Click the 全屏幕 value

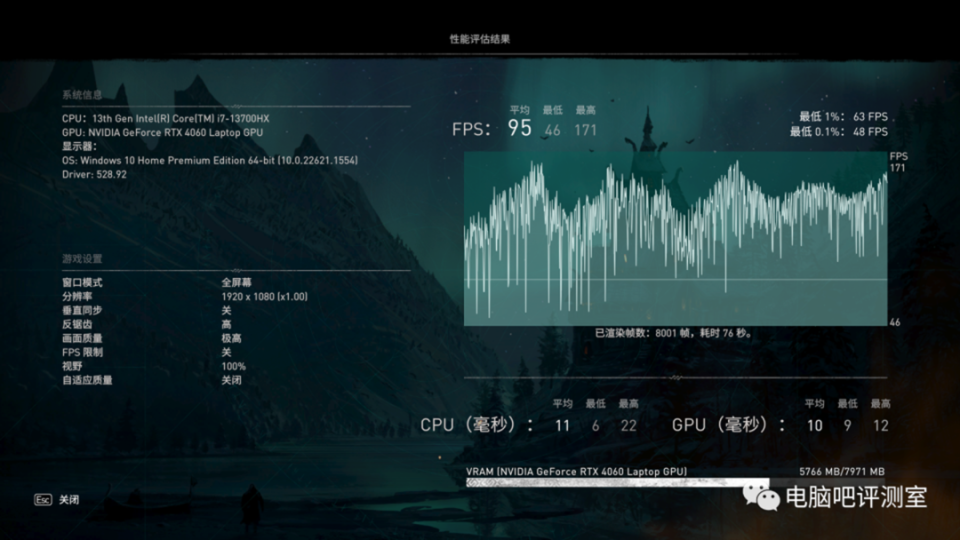[236, 282]
